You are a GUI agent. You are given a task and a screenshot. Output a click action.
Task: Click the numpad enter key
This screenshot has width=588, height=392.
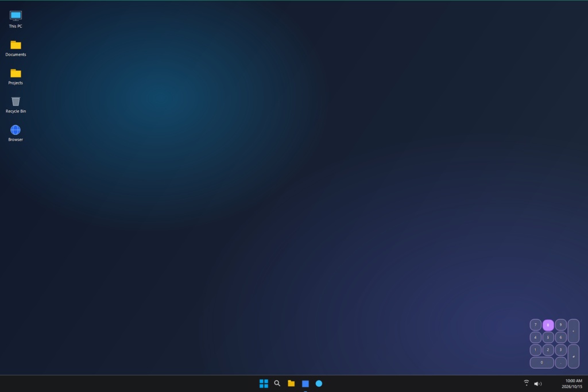click(x=574, y=356)
